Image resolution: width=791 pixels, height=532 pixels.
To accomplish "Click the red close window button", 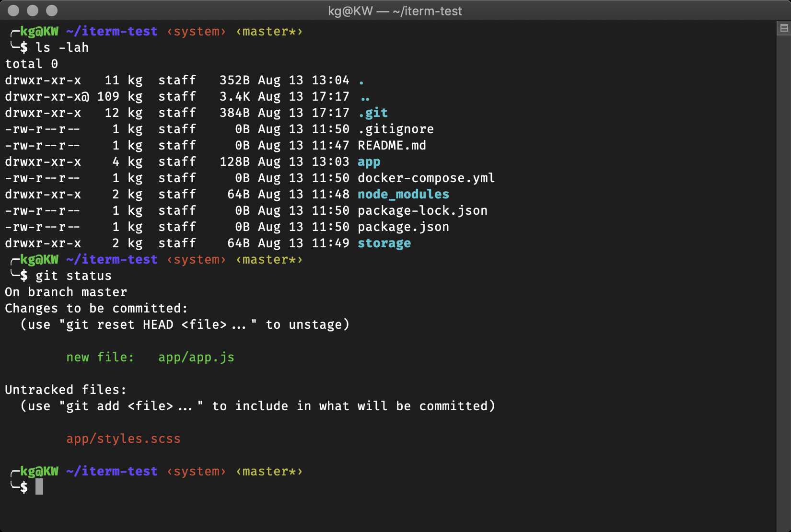I will point(14,11).
